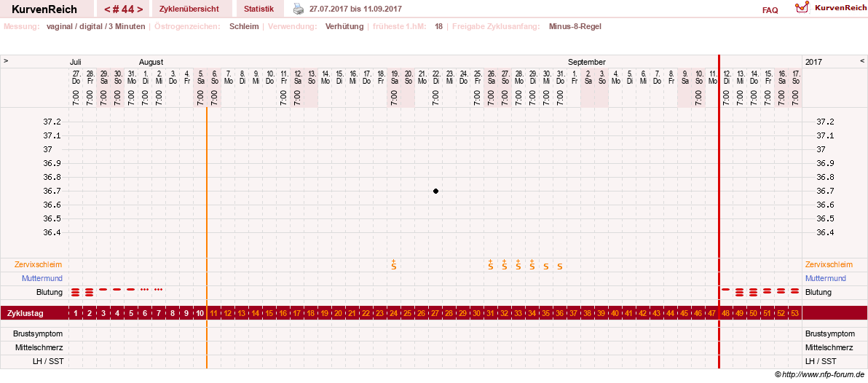Viewport: 868px width, 383px height.
Task: Click the 22. Di date column header
Action: coord(435,77)
